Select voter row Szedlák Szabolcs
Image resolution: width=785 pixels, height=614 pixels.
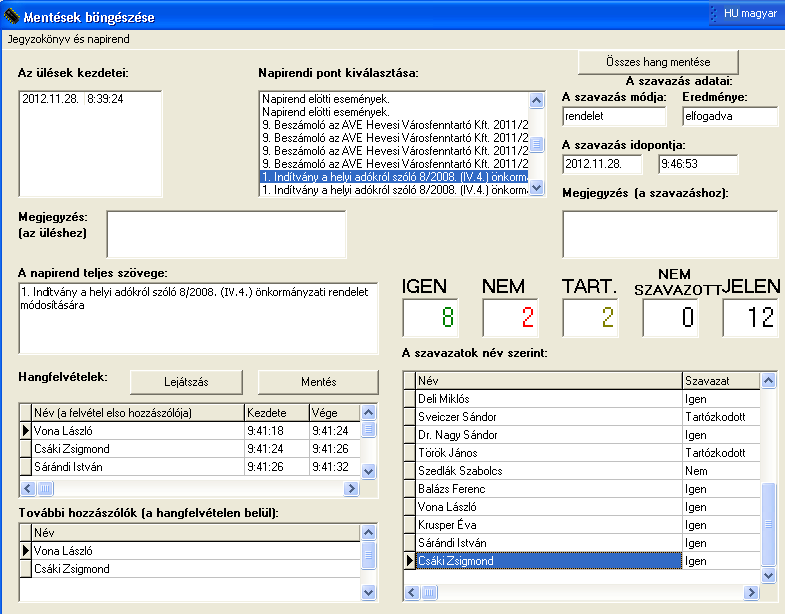tap(582, 471)
